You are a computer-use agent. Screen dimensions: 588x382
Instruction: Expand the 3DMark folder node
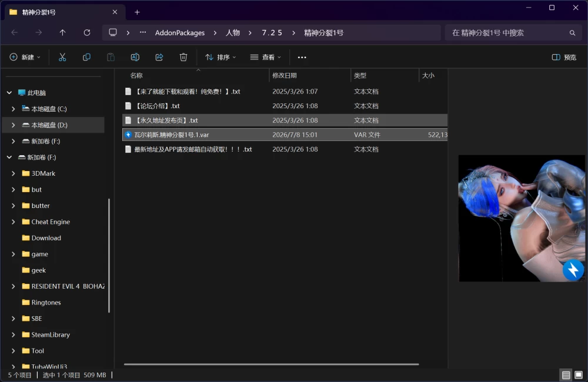[14, 173]
